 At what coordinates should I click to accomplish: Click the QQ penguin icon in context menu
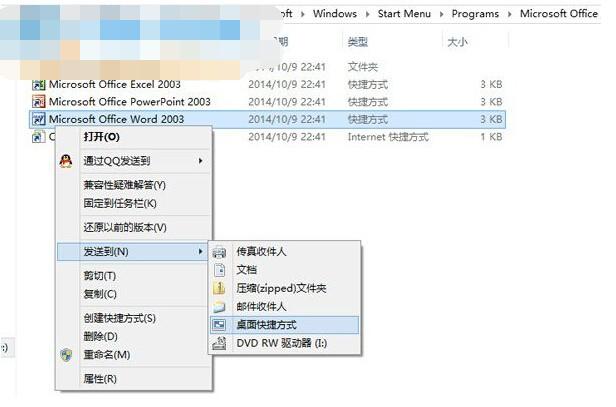click(66, 161)
